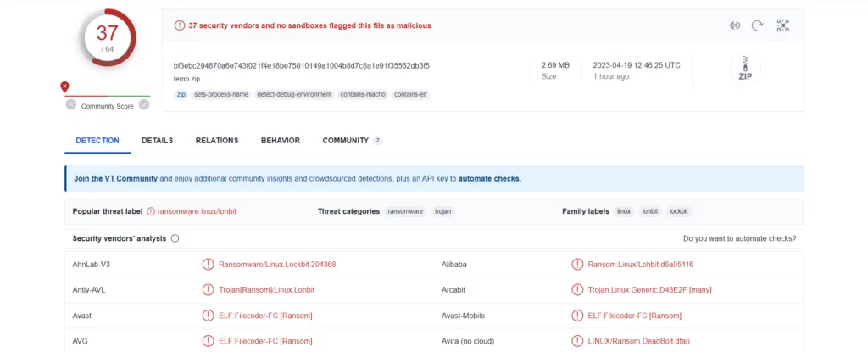Click the automate checks link in the banner
This screenshot has height=352, width=868.
coord(490,178)
